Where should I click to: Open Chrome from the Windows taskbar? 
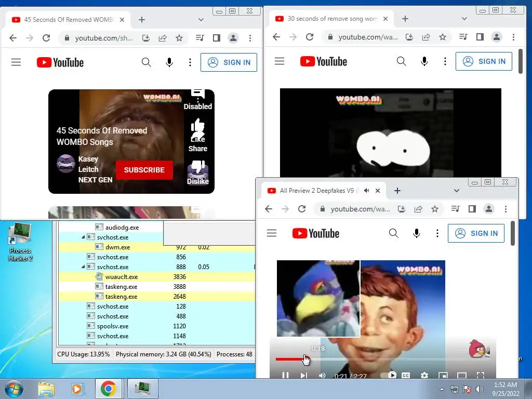click(x=108, y=389)
